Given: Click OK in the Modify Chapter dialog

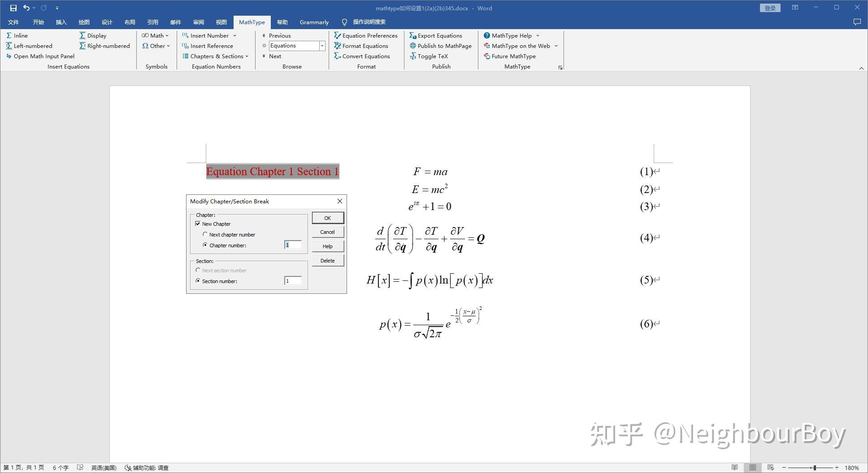Looking at the screenshot, I should [x=327, y=218].
